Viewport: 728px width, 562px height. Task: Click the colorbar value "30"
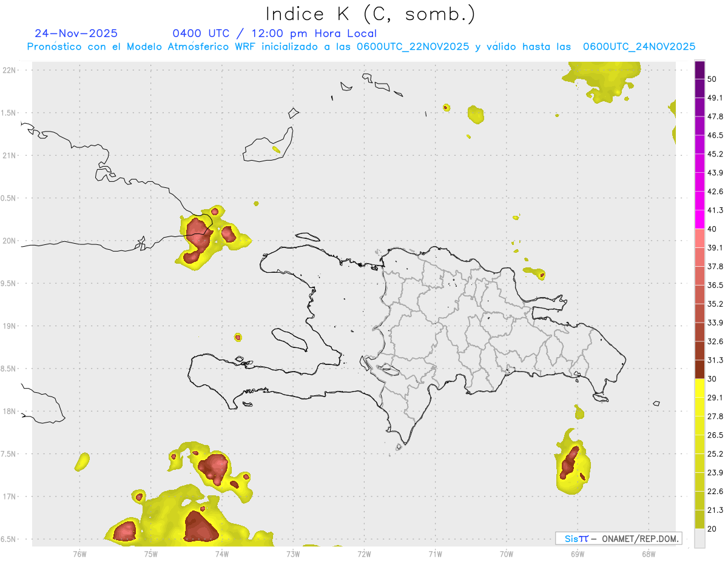click(712, 379)
